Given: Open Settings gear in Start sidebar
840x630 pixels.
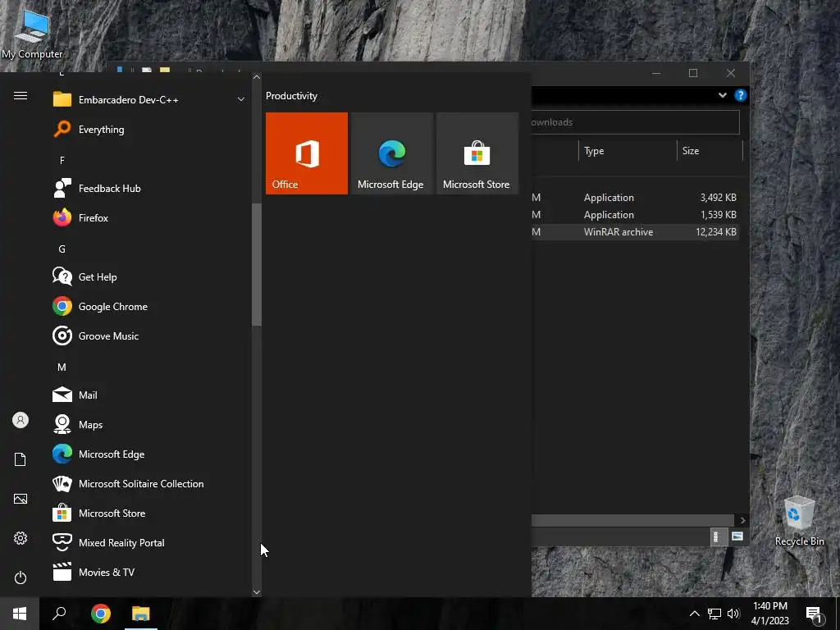Looking at the screenshot, I should point(21,538).
